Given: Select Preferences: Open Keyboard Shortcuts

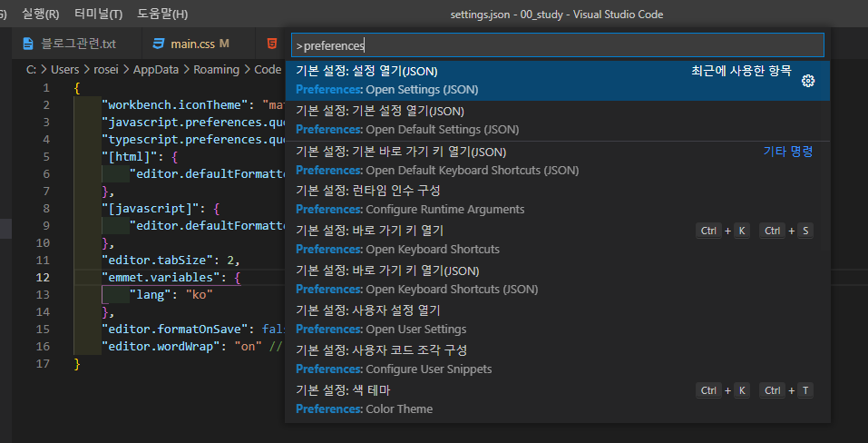Looking at the screenshot, I should pos(558,240).
